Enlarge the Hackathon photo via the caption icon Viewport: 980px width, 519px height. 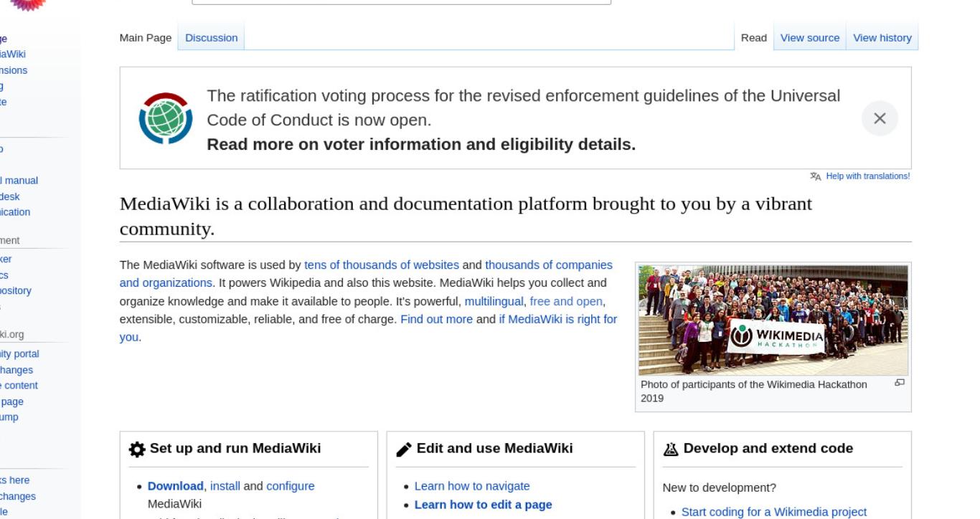[900, 383]
